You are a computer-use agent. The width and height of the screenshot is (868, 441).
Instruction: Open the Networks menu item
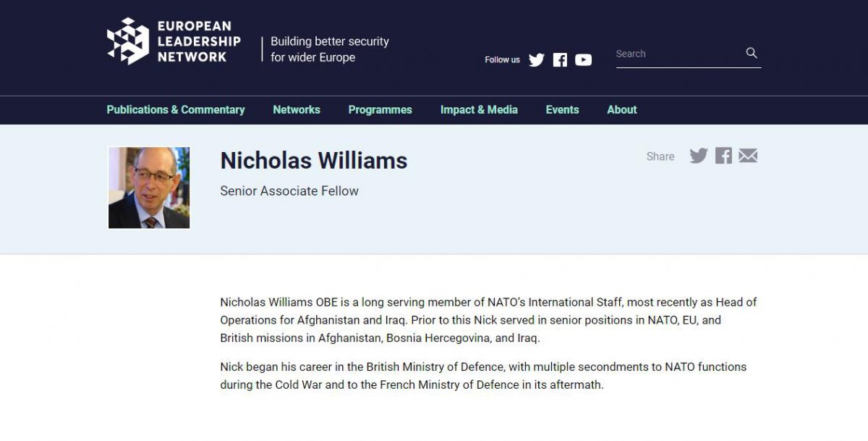(x=297, y=110)
